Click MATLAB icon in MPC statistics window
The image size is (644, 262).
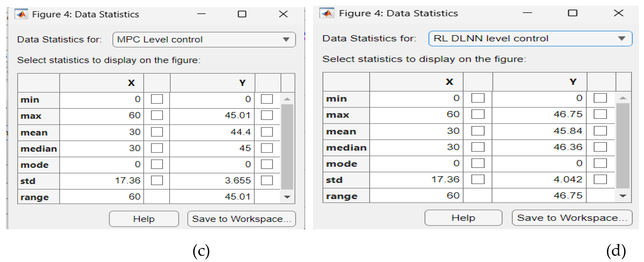coord(22,14)
